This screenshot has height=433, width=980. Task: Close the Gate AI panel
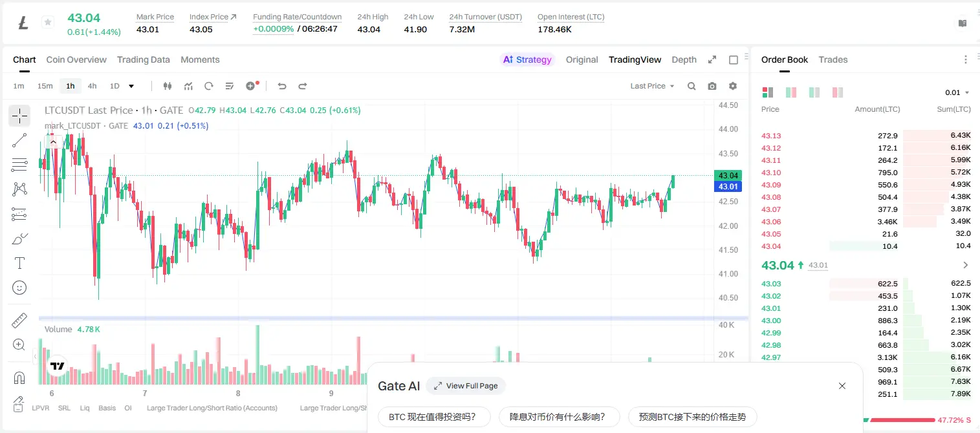pyautogui.click(x=842, y=386)
